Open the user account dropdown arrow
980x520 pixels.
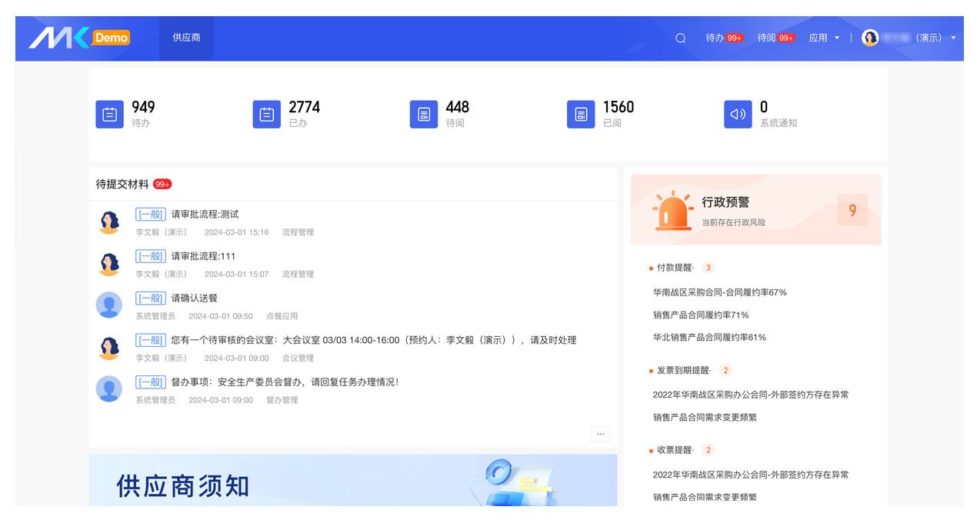click(953, 38)
